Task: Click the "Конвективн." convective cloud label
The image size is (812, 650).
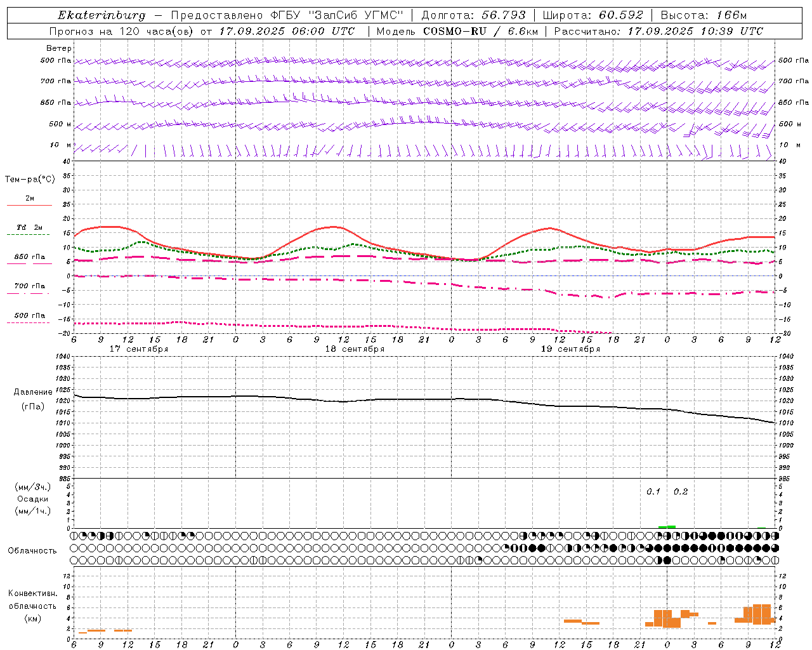Action: (32, 594)
